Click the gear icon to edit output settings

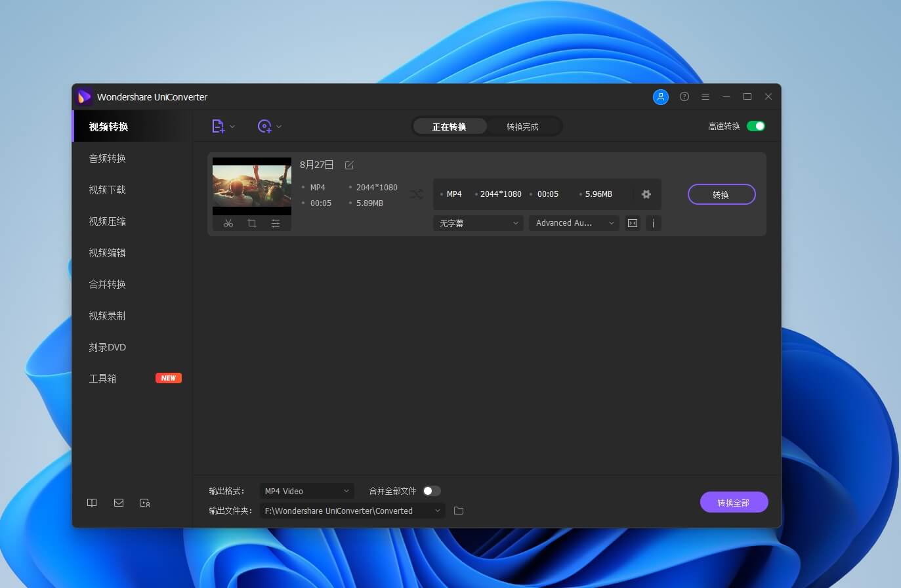(646, 194)
